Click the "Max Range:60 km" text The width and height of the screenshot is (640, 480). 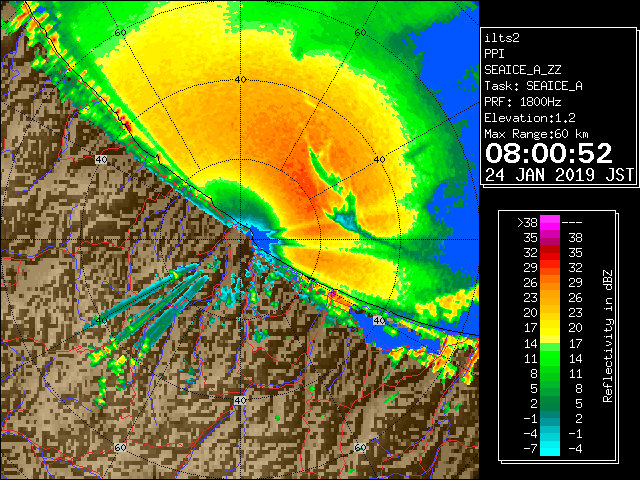(x=536, y=134)
